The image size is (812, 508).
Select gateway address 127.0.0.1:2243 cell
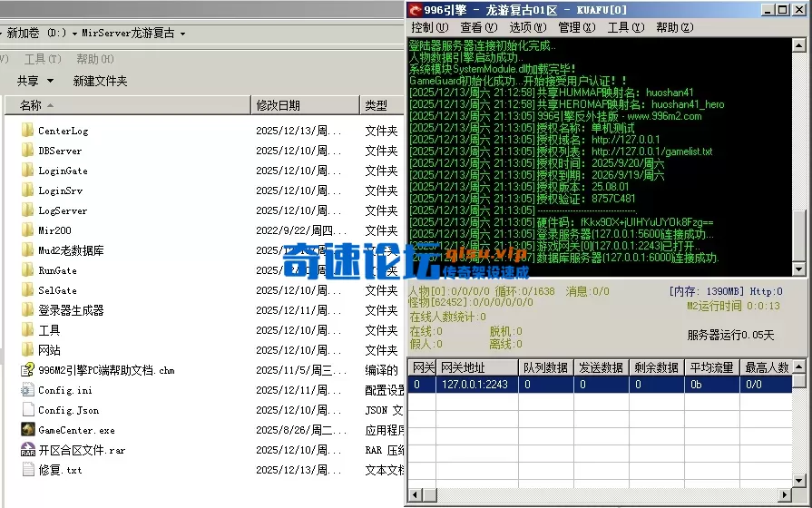(477, 385)
